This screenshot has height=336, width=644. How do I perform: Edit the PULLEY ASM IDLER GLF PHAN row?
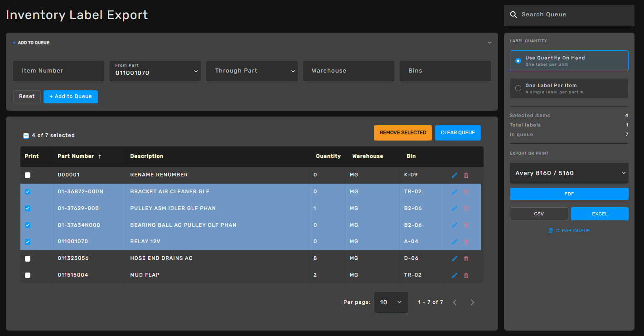click(455, 209)
